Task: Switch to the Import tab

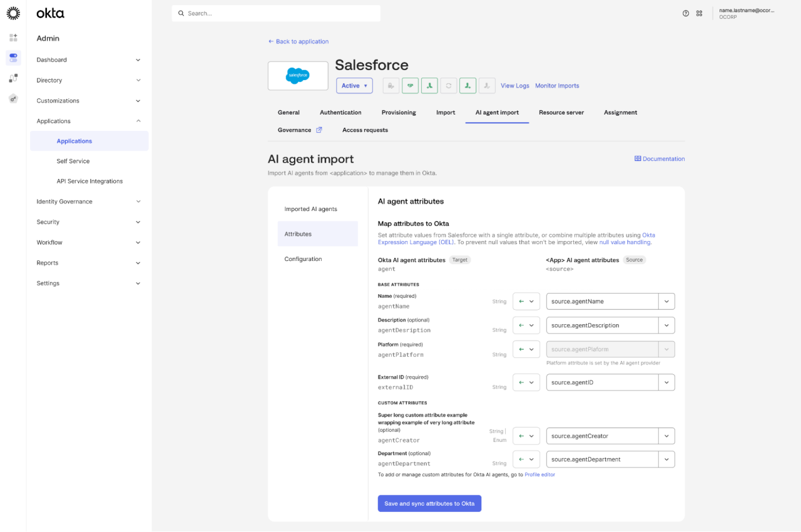Action: (446, 113)
